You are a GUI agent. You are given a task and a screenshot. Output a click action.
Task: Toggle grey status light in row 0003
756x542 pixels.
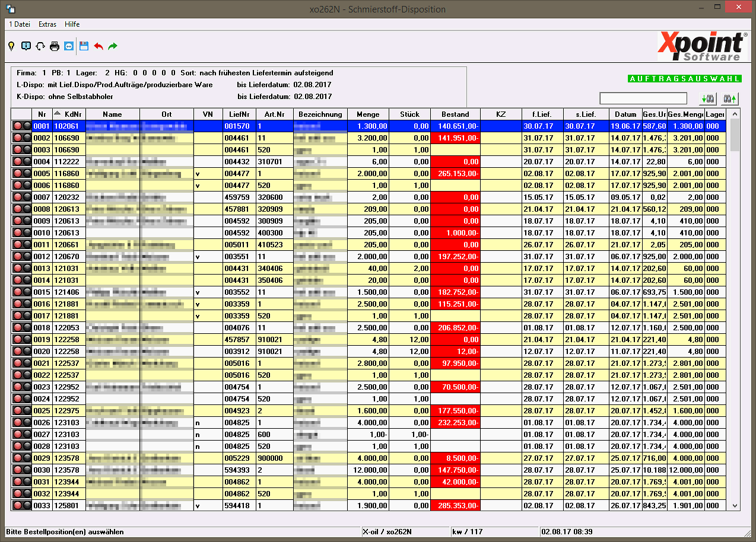(x=27, y=149)
